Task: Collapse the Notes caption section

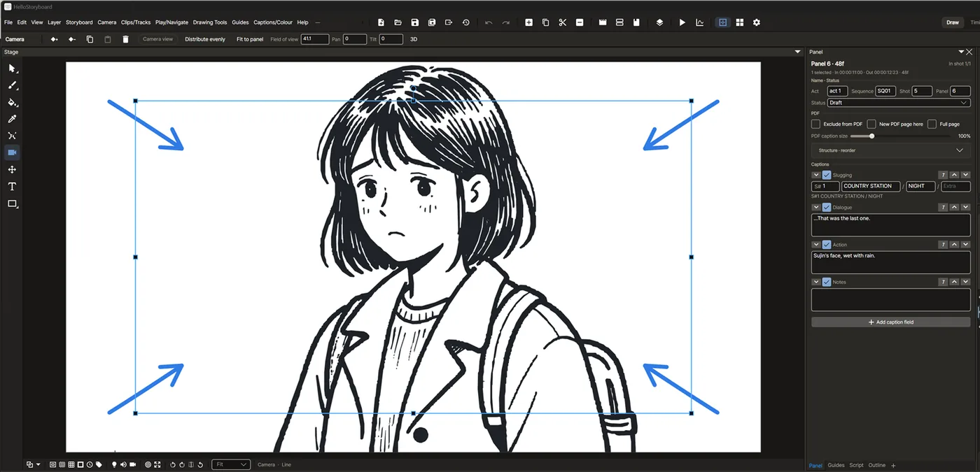Action: pos(815,282)
